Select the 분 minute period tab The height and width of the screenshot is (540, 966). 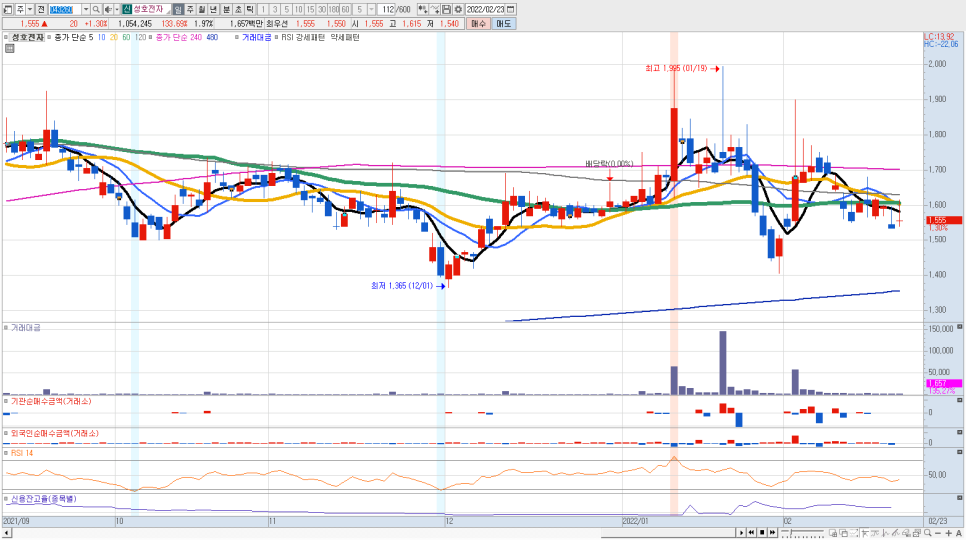pyautogui.click(x=226, y=9)
